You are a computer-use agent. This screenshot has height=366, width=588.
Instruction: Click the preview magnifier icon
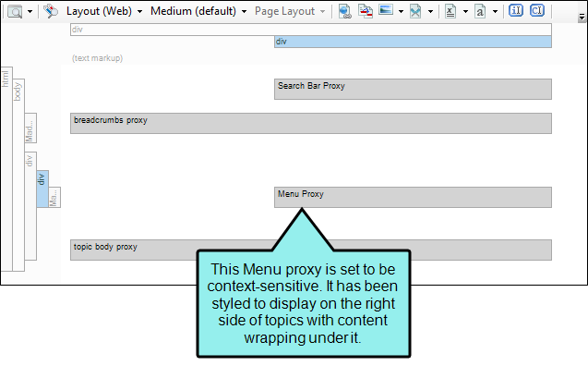16,12
